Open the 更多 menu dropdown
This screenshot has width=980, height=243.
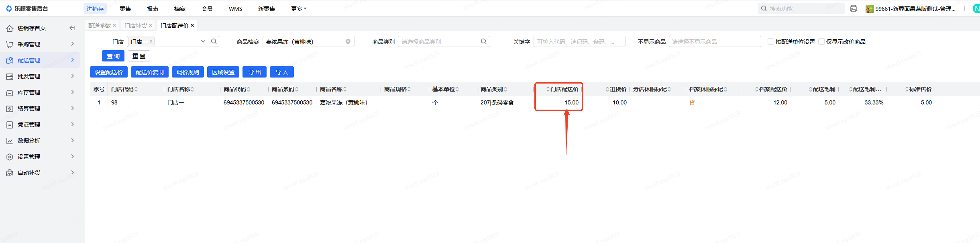(299, 9)
